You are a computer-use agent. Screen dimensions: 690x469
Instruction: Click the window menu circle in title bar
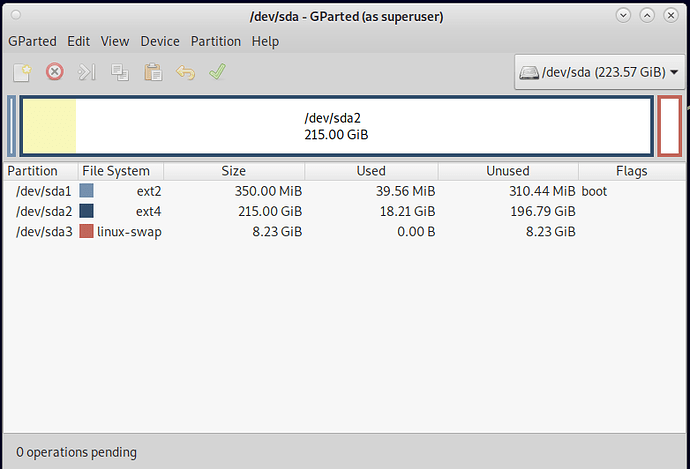pos(16,15)
